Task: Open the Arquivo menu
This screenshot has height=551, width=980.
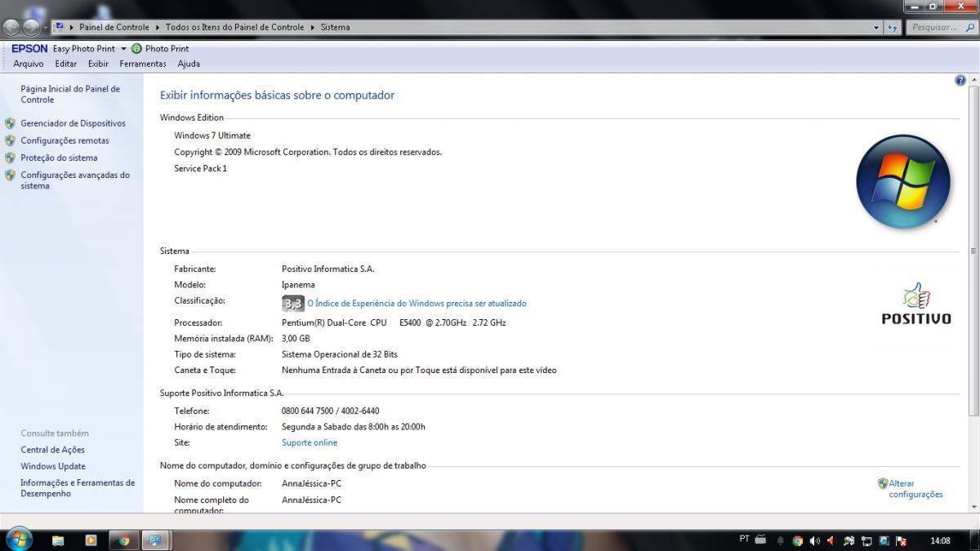Action: click(x=29, y=64)
